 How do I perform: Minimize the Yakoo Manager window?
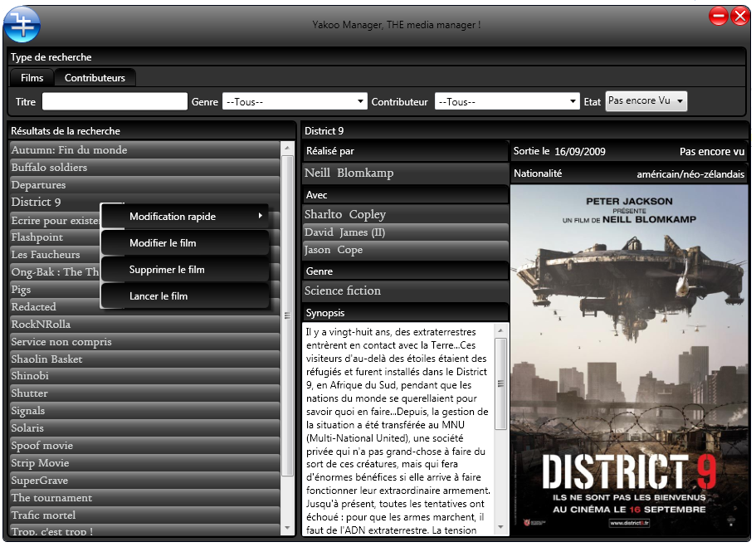[x=718, y=16]
